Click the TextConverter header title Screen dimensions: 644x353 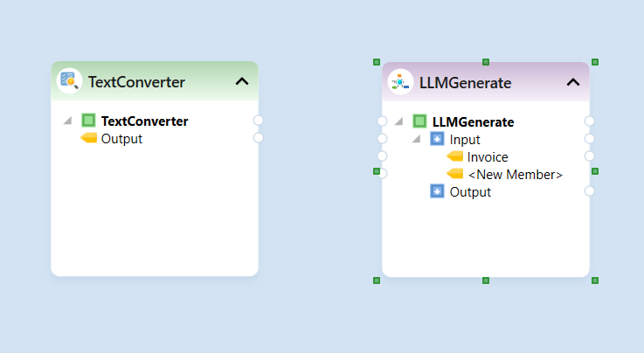(136, 82)
